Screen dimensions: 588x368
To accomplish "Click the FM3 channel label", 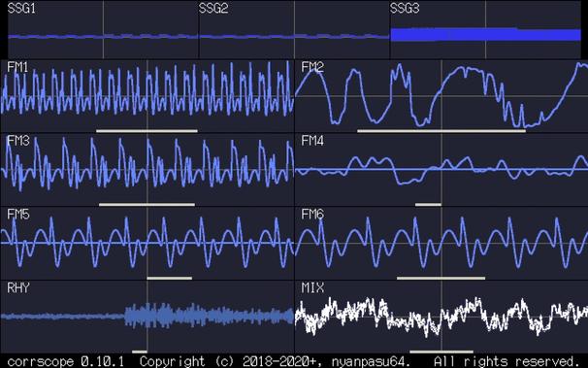I will pyautogui.click(x=18, y=141).
